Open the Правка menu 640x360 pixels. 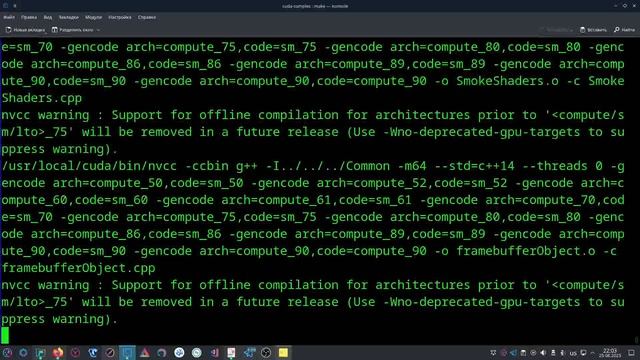point(29,17)
